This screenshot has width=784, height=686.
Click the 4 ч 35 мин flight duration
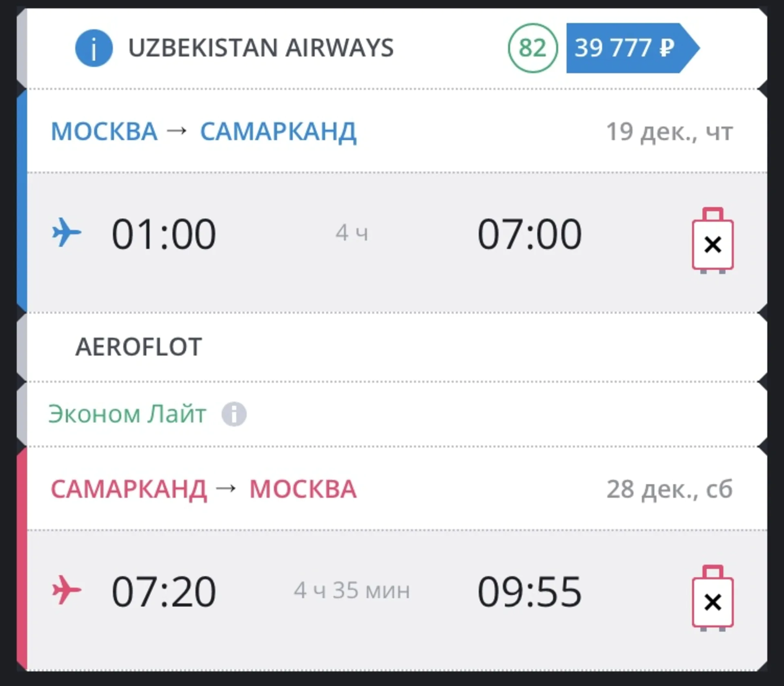click(352, 590)
